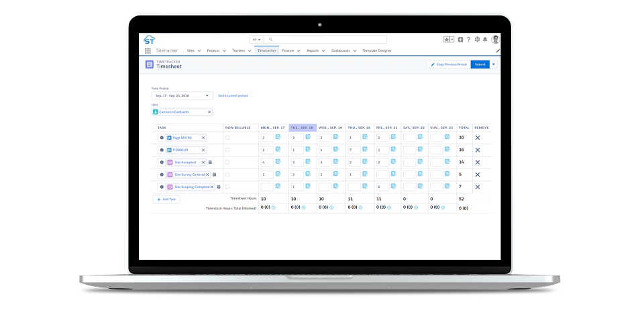Click the Tue., Sep. 18 column header

pyautogui.click(x=303, y=128)
